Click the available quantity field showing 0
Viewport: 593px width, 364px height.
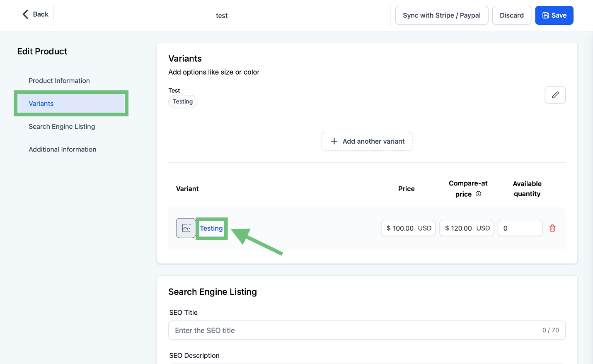tap(520, 228)
